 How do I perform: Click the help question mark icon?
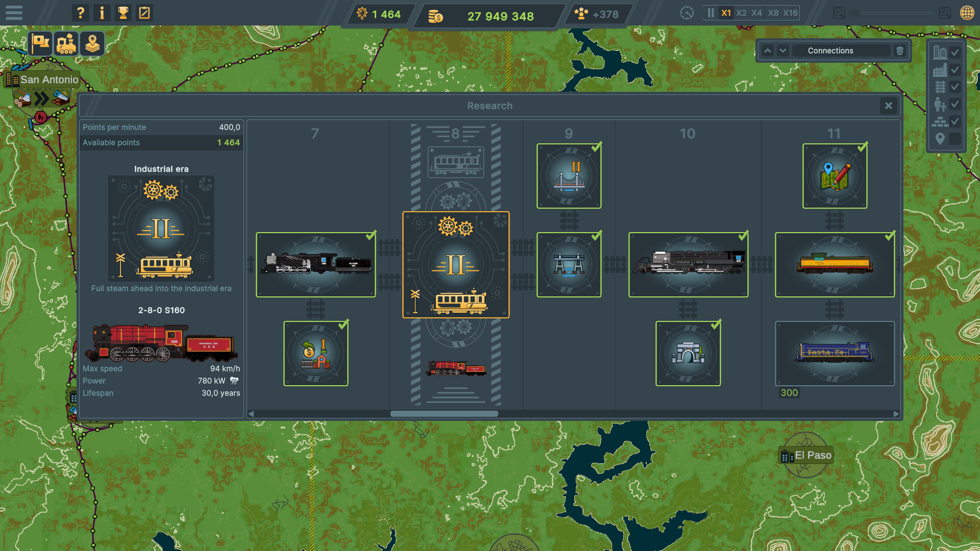pos(80,13)
